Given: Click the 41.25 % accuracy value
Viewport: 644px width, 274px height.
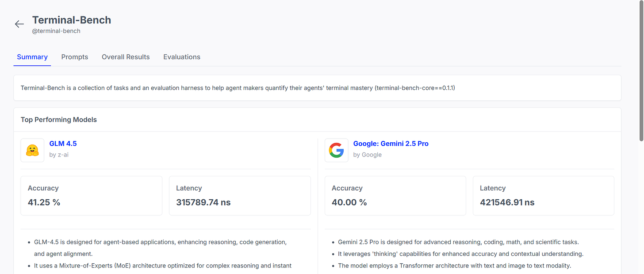Looking at the screenshot, I should 44,202.
